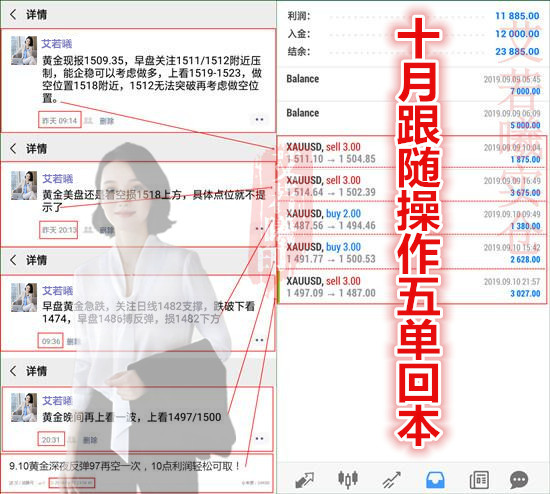Select the balance total 23 885.00

517,52
